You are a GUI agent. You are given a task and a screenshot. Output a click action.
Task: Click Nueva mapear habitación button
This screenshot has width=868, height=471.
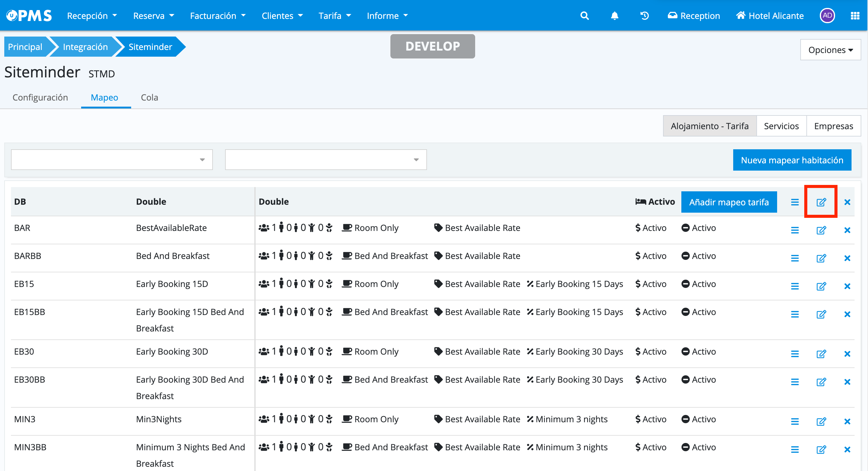792,160
